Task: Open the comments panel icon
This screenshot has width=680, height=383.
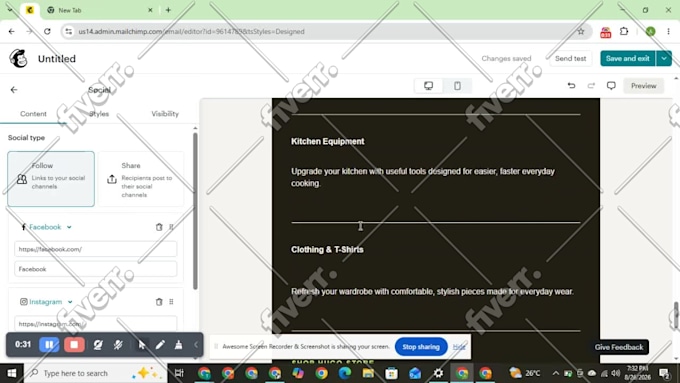Action: click(611, 86)
